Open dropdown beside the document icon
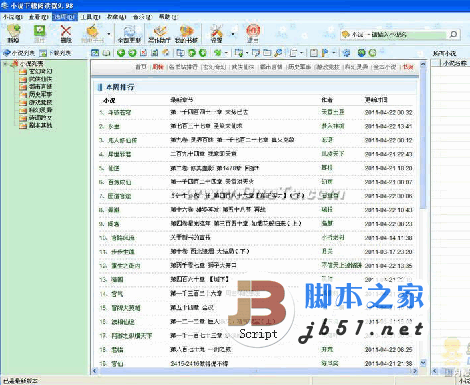The width and height of the screenshot is (470, 385). tap(301, 53)
